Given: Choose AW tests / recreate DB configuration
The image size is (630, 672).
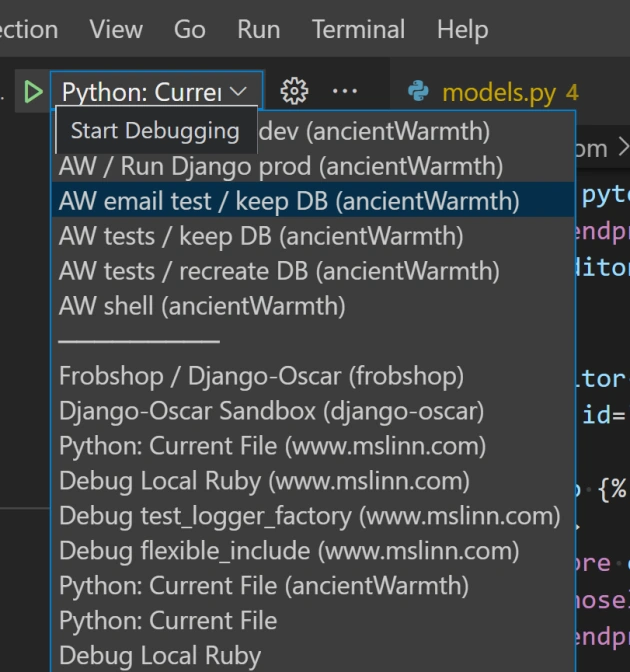Looking at the screenshot, I should tap(279, 271).
